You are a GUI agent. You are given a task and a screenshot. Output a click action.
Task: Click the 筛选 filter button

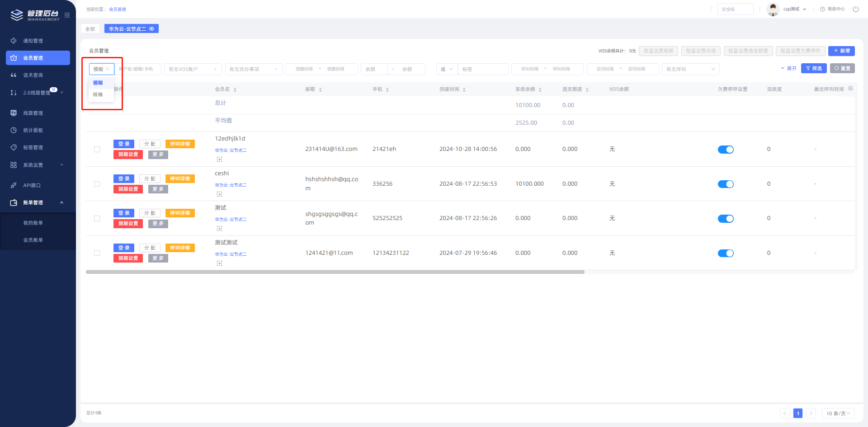(814, 68)
